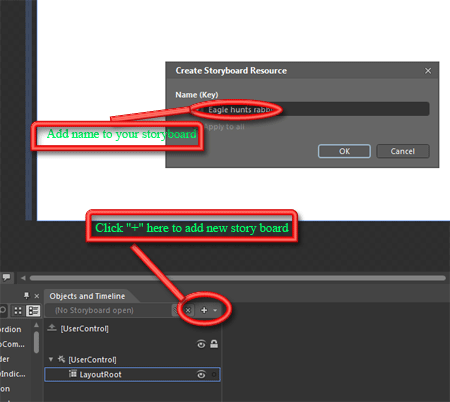
Task: Toggle the lock icon in the header row
Action: (x=214, y=344)
